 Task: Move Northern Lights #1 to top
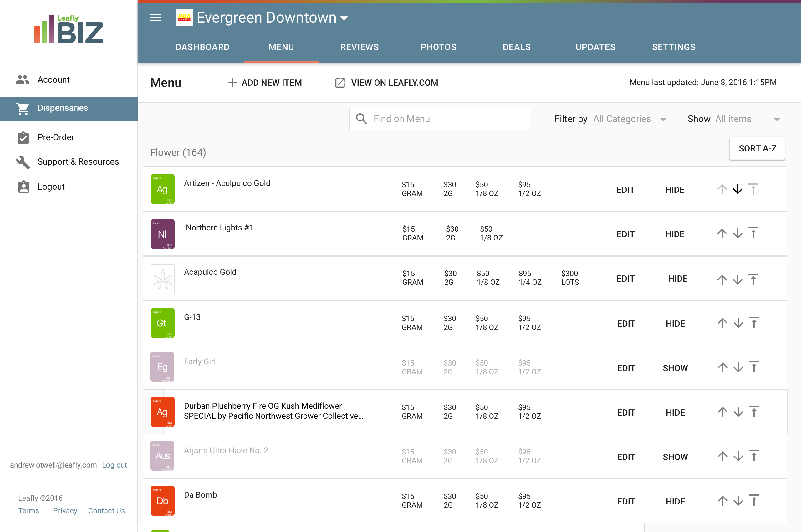(753, 233)
